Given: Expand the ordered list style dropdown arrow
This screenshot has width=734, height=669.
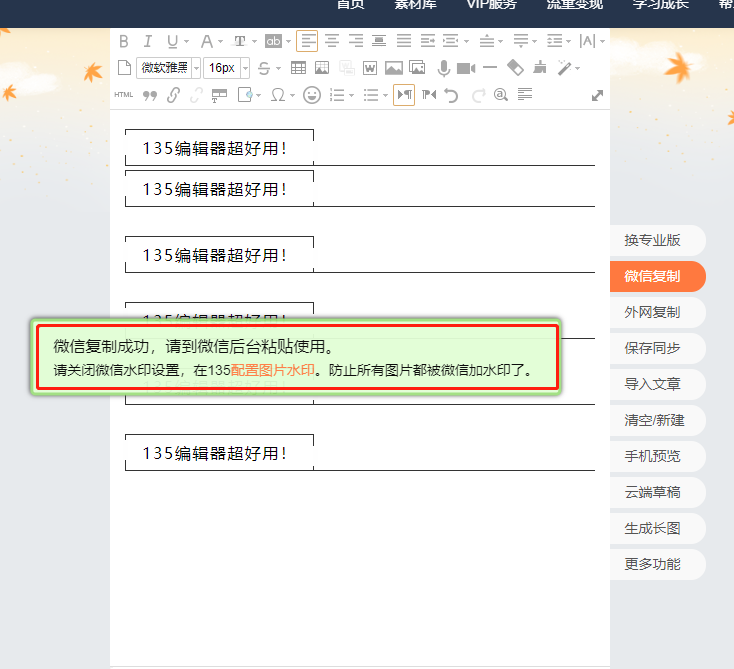Looking at the screenshot, I should click(x=352, y=96).
